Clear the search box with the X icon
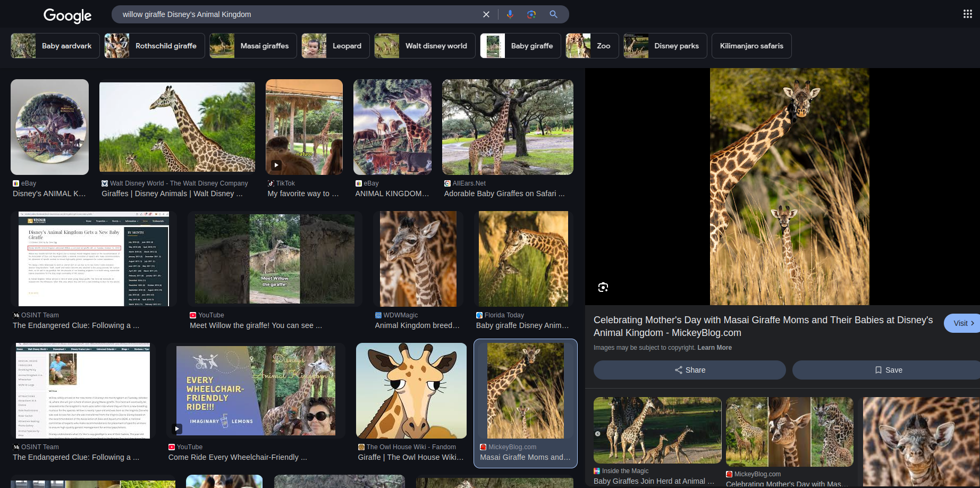The height and width of the screenshot is (488, 980). 486,14
